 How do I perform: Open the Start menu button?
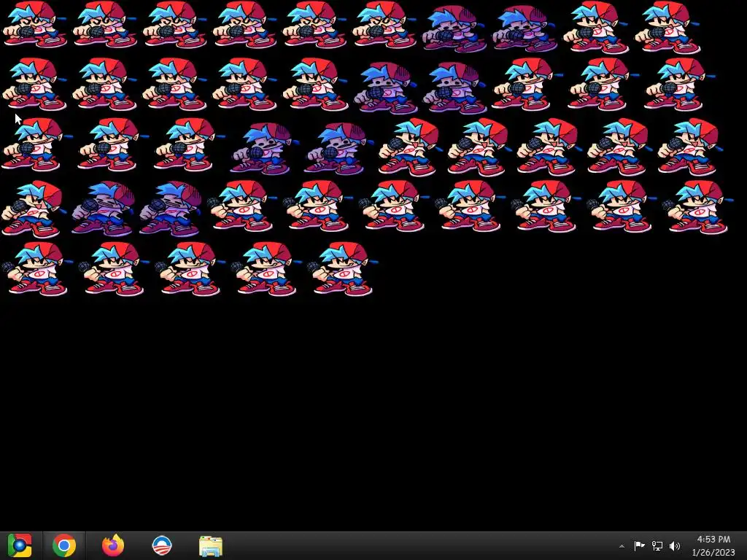[20, 545]
